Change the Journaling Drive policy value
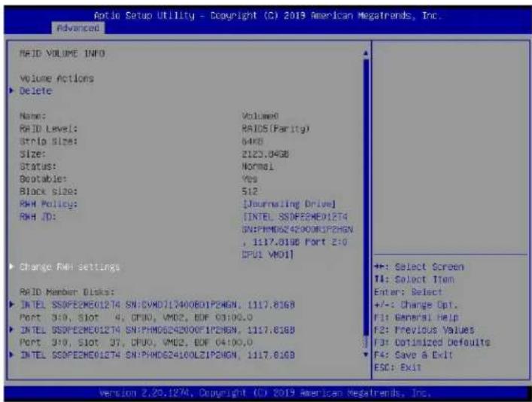The image size is (532, 402). (290, 204)
